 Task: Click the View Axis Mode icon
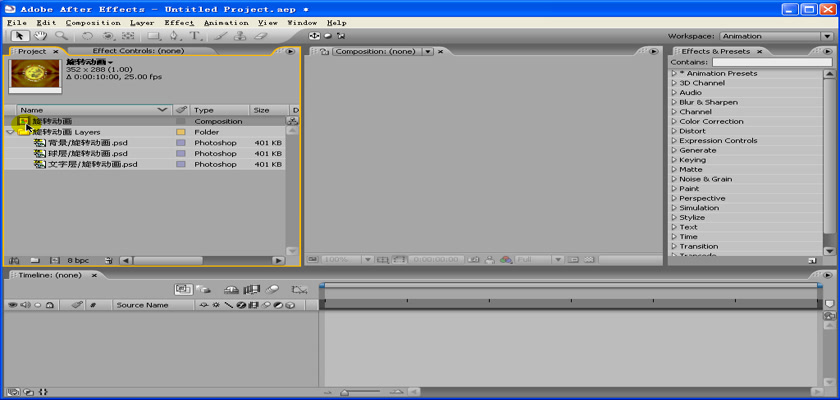coord(341,36)
